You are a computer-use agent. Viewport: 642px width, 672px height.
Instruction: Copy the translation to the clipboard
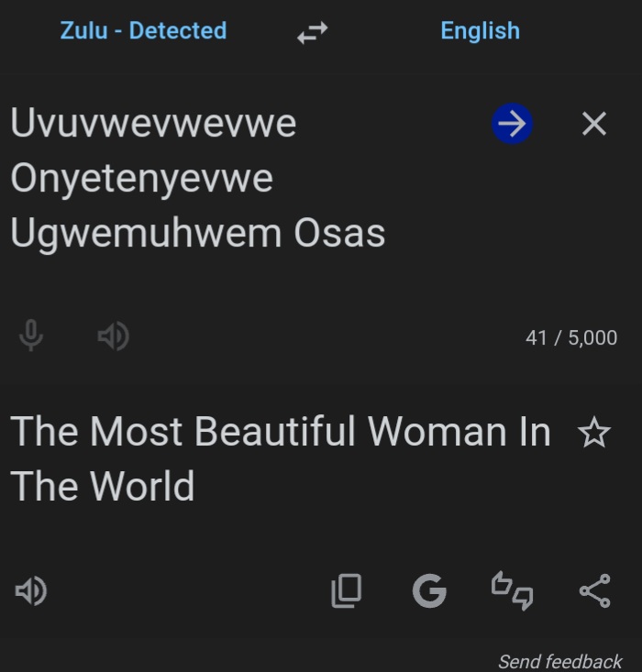click(x=346, y=591)
